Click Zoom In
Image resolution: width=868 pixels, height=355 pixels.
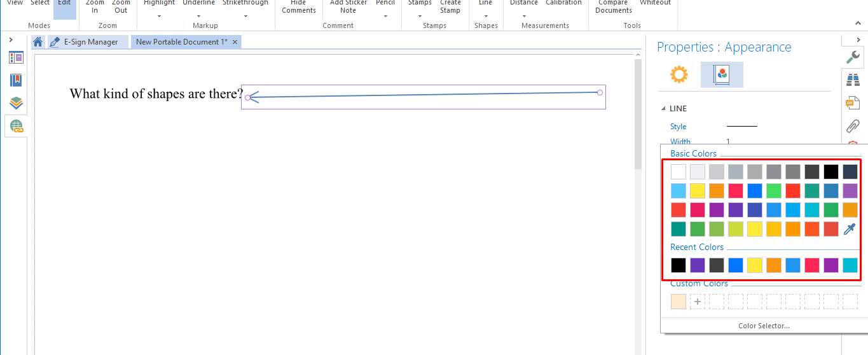[x=95, y=6]
